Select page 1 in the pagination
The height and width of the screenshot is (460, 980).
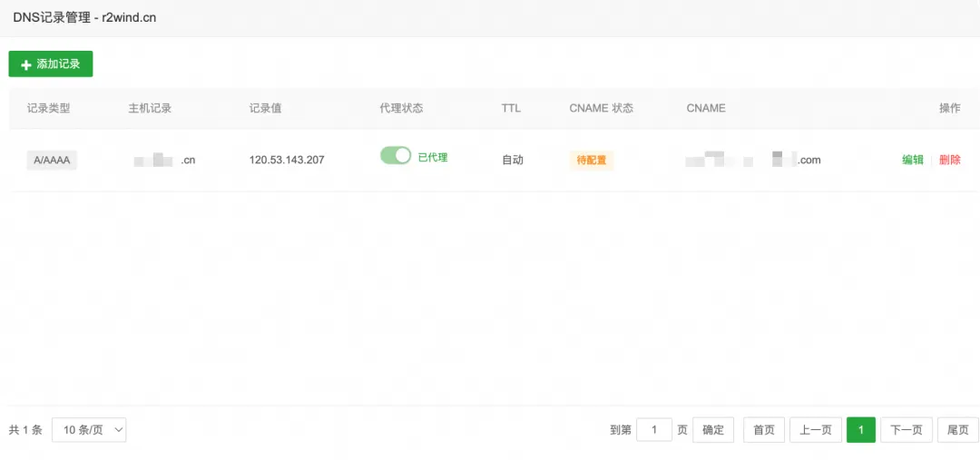pos(861,430)
